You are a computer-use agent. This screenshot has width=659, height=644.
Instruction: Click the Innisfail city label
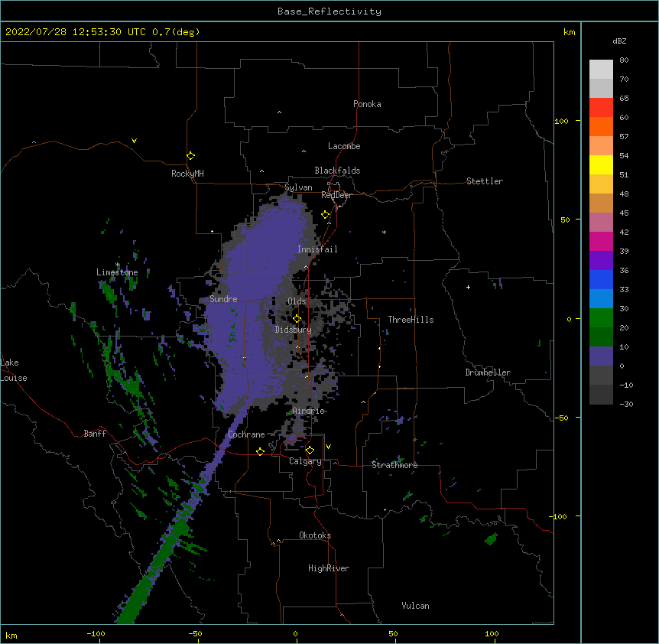click(x=317, y=249)
